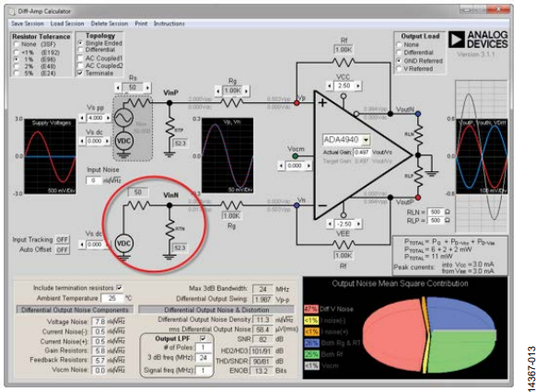
Task: Click the Ambient Temperature input field
Action: [x=112, y=298]
